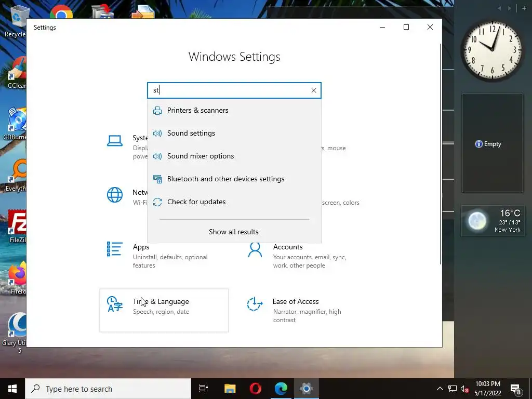The height and width of the screenshot is (399, 532).
Task: Click the add gadget plus icon
Action: tap(524, 8)
